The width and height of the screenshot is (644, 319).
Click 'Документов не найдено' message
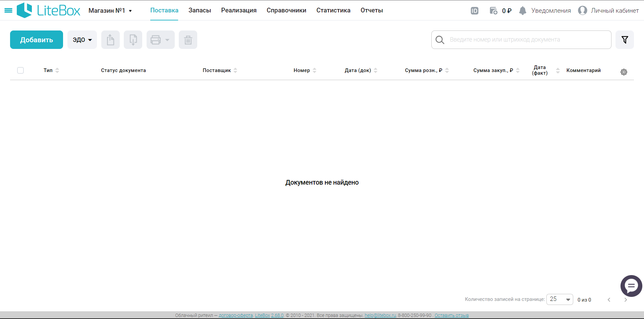click(x=322, y=183)
